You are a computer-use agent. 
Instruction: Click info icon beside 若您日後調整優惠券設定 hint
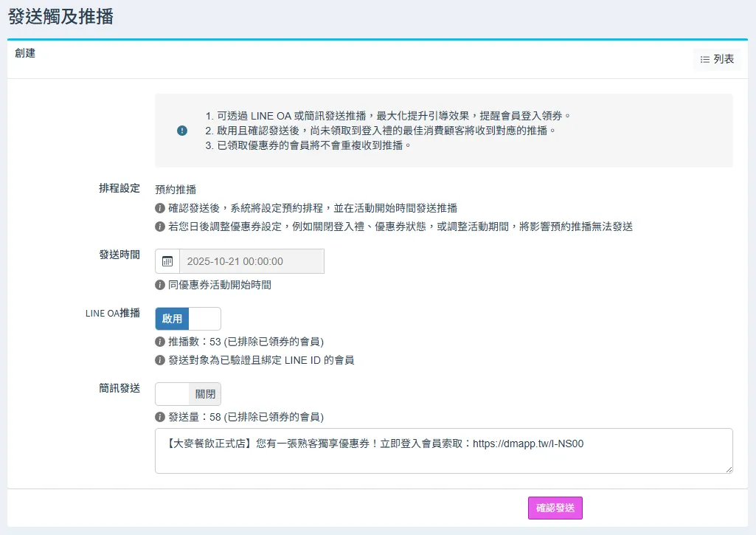pyautogui.click(x=160, y=227)
